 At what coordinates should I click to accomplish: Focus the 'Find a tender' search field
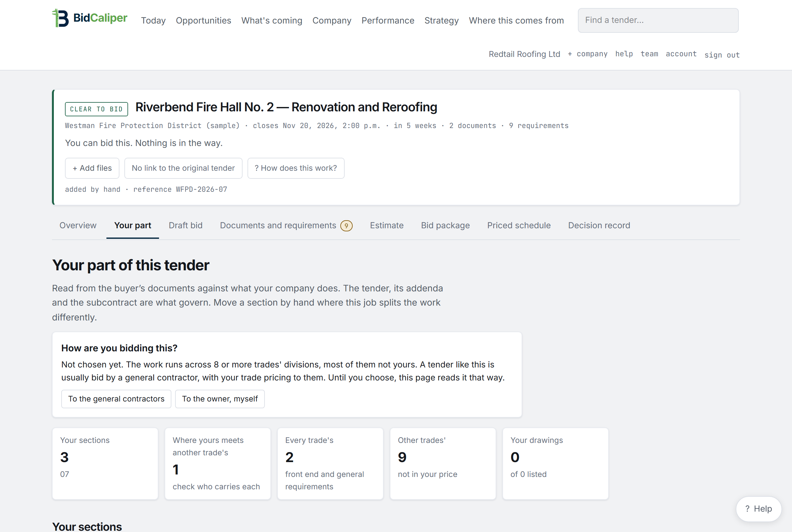tap(658, 20)
